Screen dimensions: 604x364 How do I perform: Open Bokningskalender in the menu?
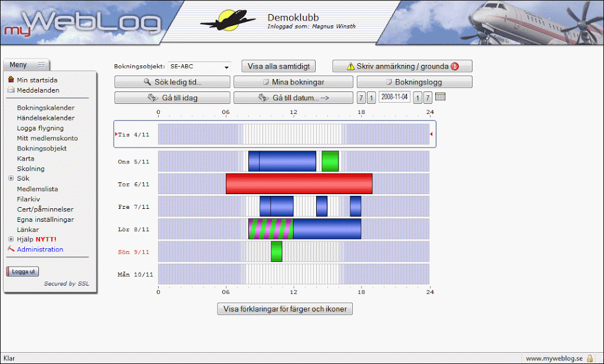[x=46, y=108]
